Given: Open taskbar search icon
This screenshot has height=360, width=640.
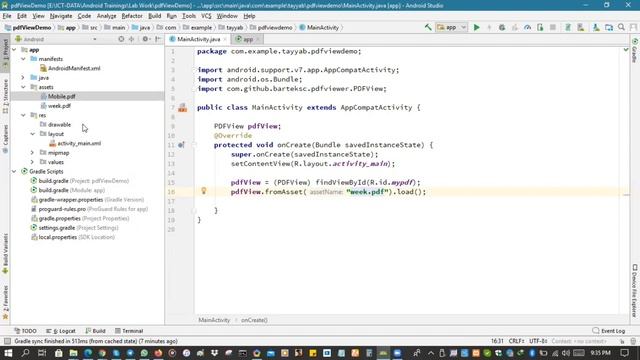Looking at the screenshot, I should click(25, 353).
